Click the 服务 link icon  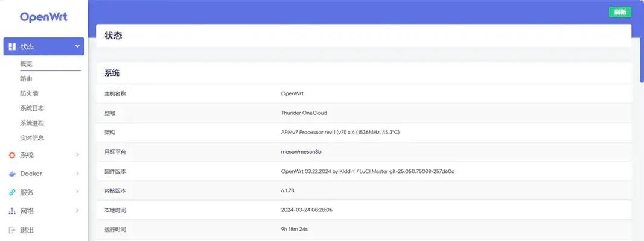[x=12, y=192]
